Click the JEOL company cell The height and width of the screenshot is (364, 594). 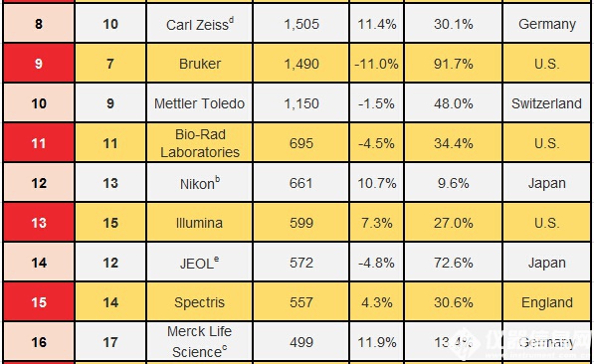point(200,263)
